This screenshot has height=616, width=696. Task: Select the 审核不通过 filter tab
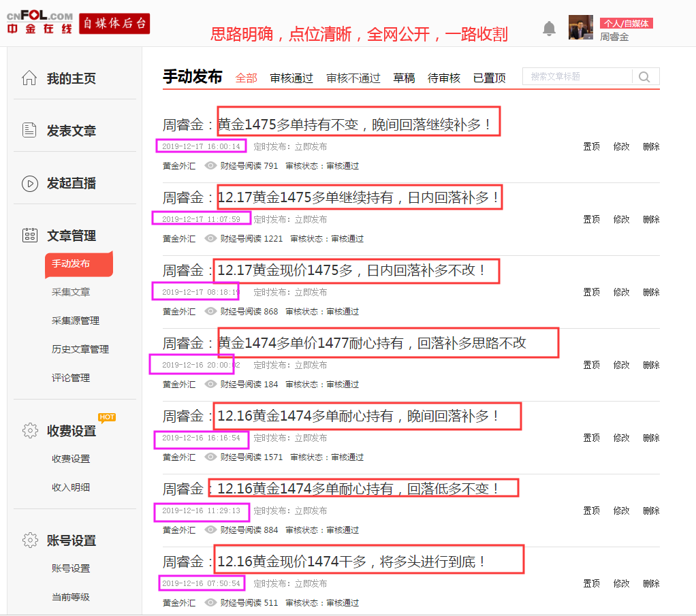(353, 78)
